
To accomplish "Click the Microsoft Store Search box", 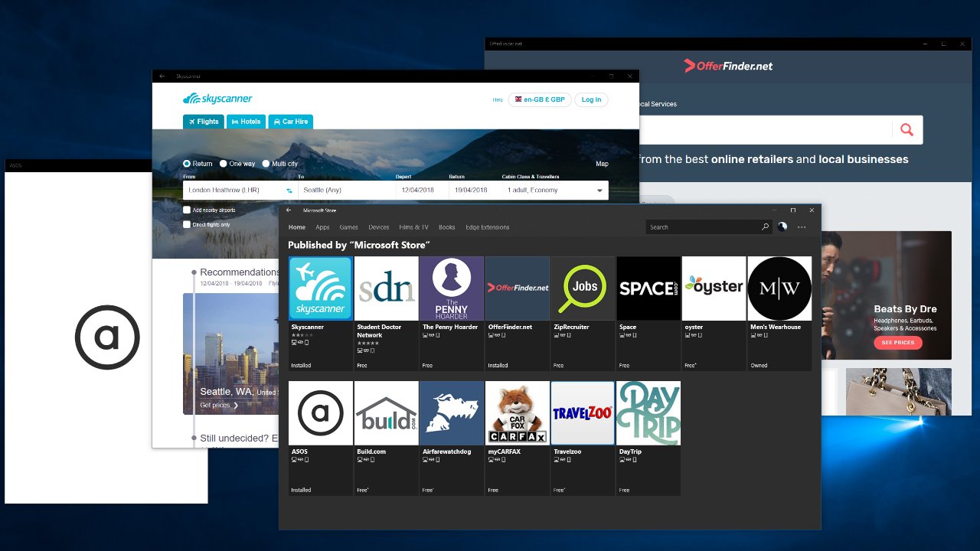I will tap(703, 227).
